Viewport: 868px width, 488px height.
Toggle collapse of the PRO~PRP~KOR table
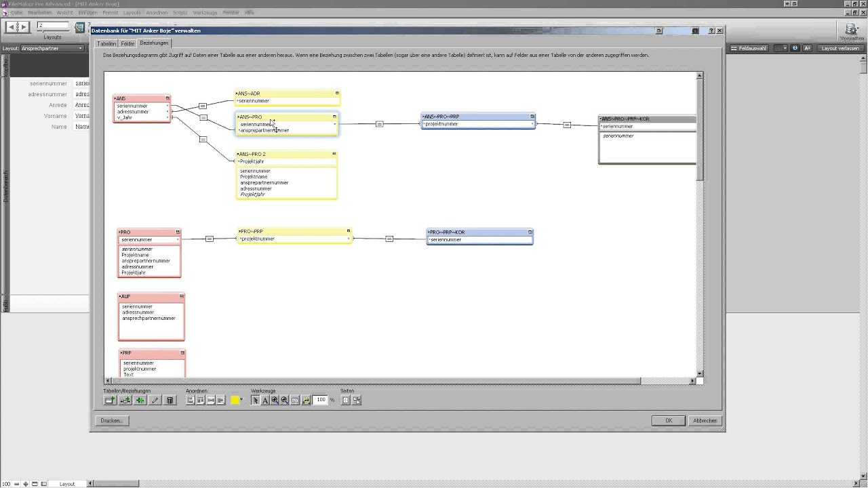pos(530,232)
